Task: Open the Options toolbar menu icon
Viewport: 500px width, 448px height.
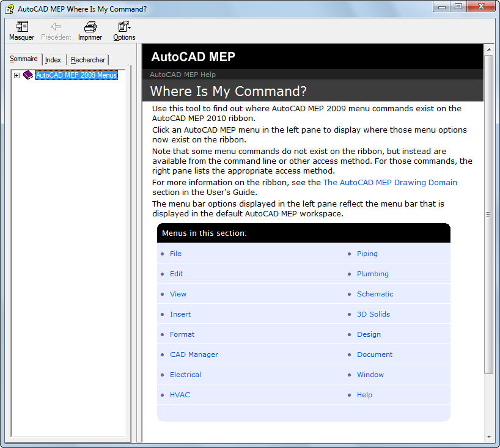Action: (124, 26)
